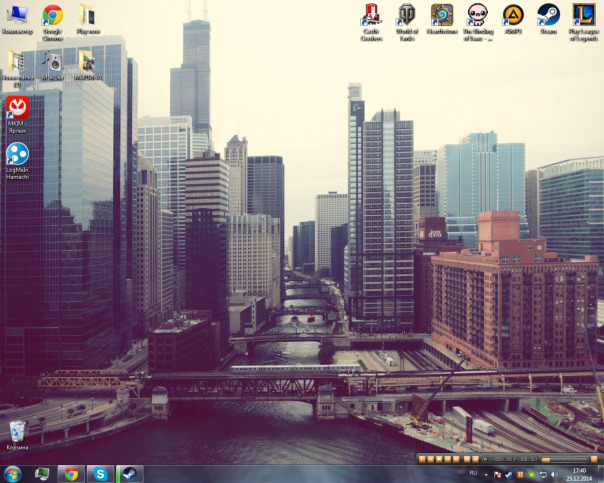Open Hearthstone desktop icon
Viewport: 604px width, 483px height.
coord(442,16)
